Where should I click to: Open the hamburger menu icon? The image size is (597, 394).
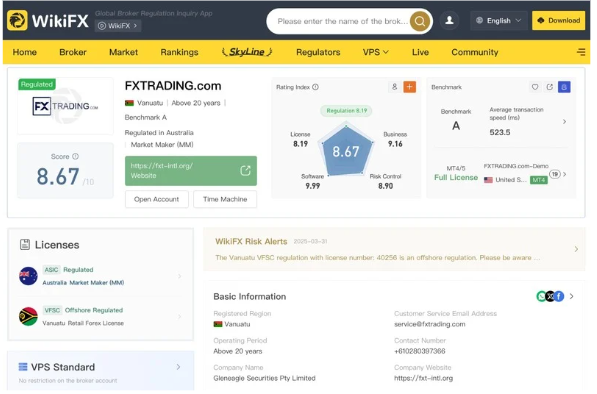(581, 52)
